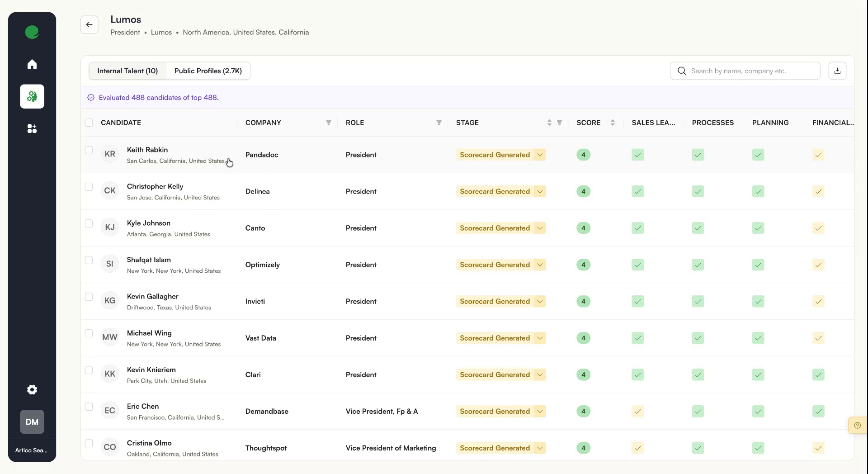This screenshot has height=474, width=868.
Task: Open the Home icon in the sidebar
Action: 32,64
